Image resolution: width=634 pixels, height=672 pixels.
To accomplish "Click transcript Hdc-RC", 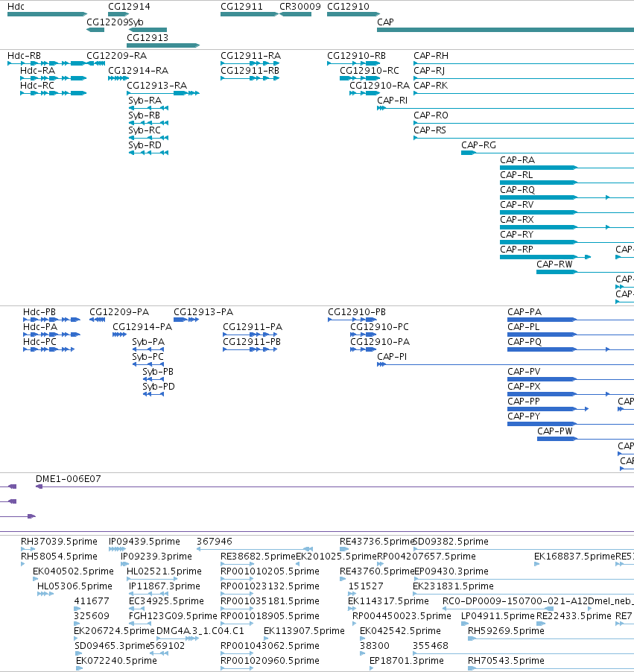I will pyautogui.click(x=53, y=93).
